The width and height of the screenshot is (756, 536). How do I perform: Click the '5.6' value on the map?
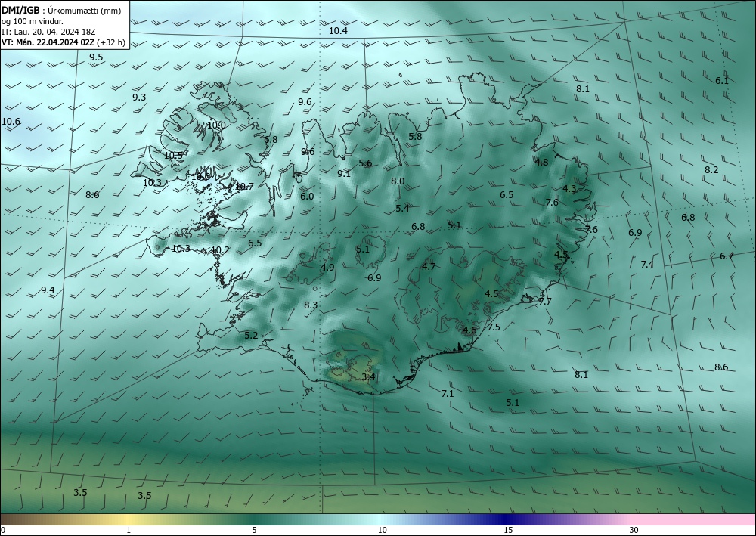click(365, 163)
